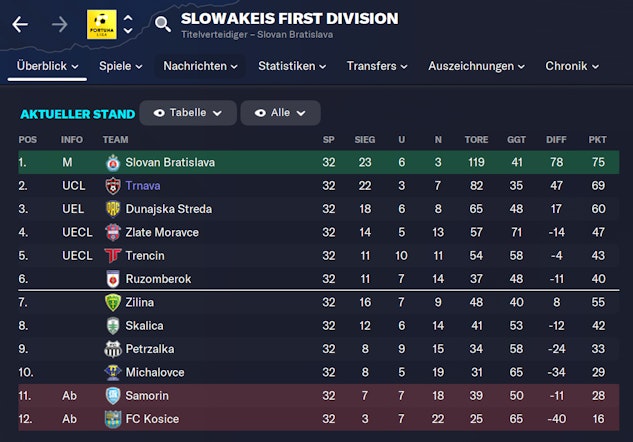Open the Statistiken menu
633x442 pixels.
click(292, 66)
